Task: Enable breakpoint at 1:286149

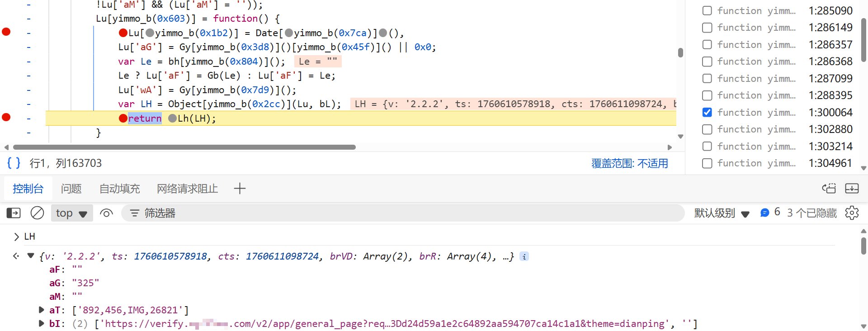Action: click(x=707, y=28)
